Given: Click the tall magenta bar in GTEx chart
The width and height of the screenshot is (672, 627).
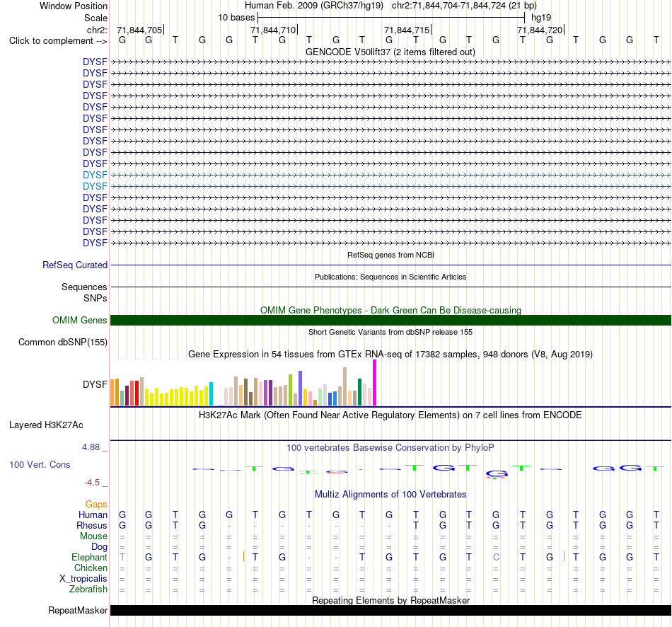Looking at the screenshot, I should 375,383.
